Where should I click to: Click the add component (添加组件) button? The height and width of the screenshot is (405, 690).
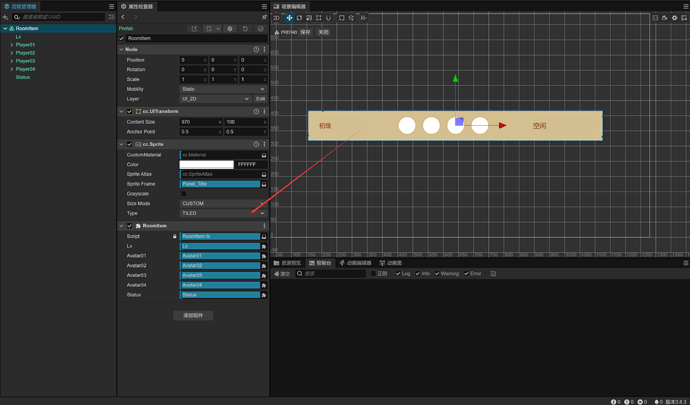(x=193, y=315)
